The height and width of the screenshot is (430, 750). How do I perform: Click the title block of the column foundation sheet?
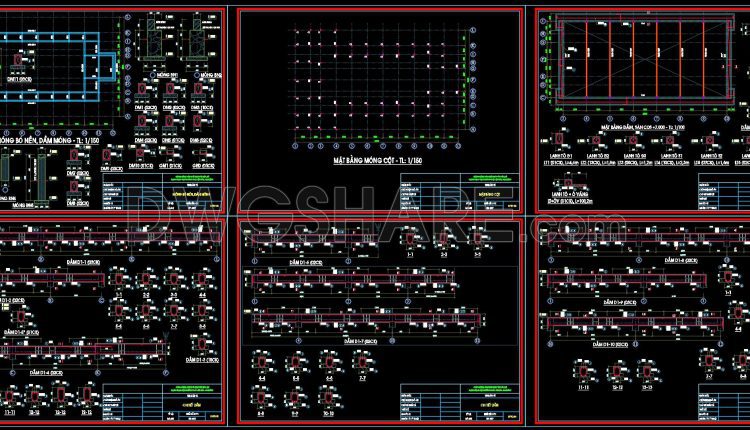[460, 191]
